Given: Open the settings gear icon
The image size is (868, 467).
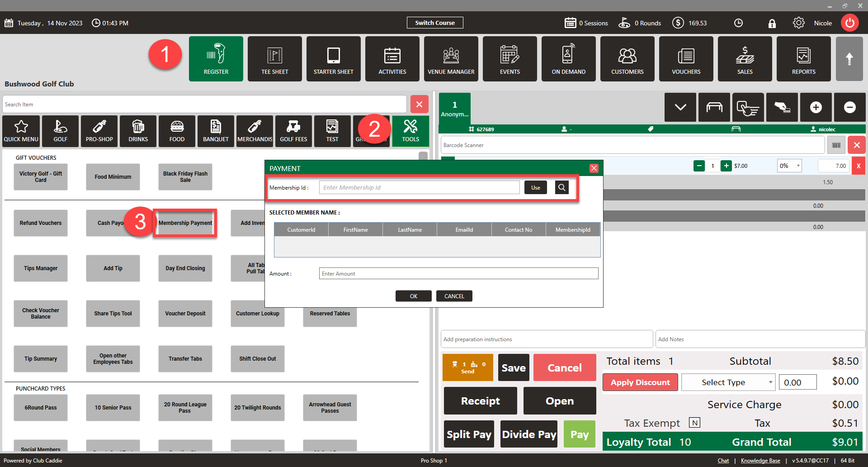Looking at the screenshot, I should point(798,23).
